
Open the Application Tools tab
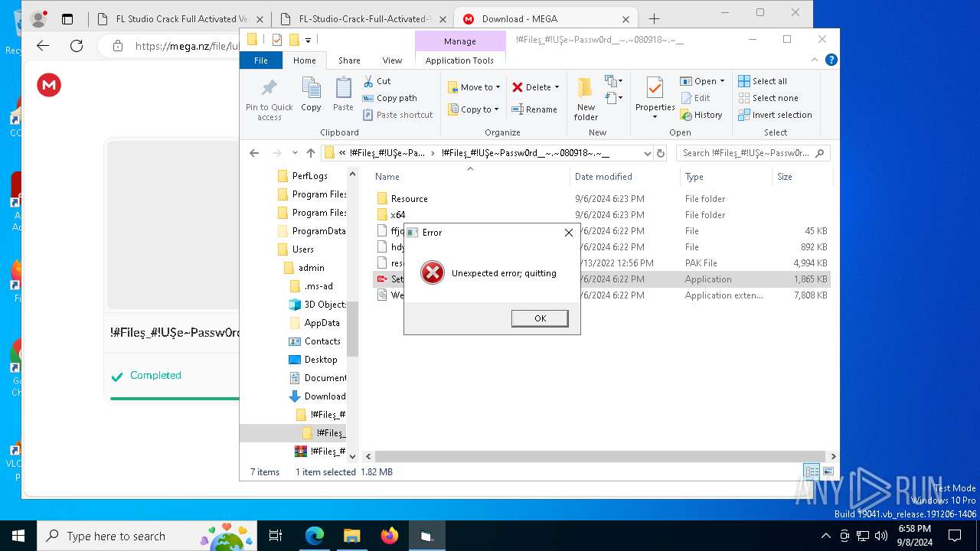tap(459, 60)
